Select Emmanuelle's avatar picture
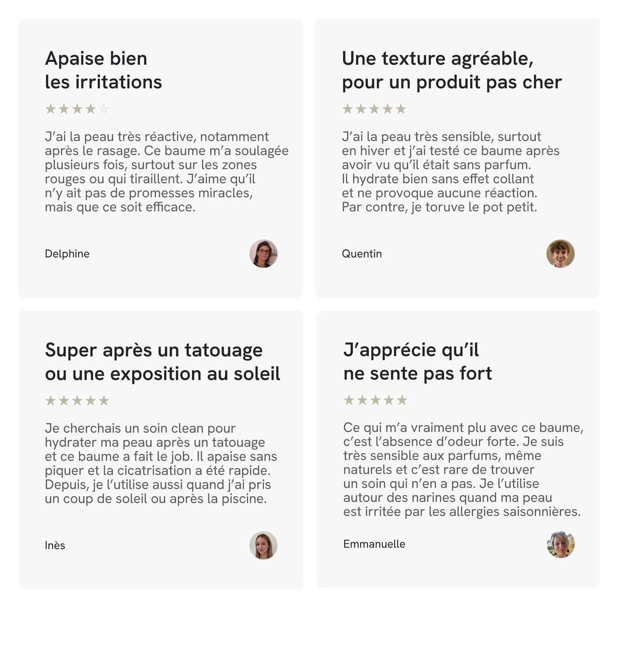 560,544
